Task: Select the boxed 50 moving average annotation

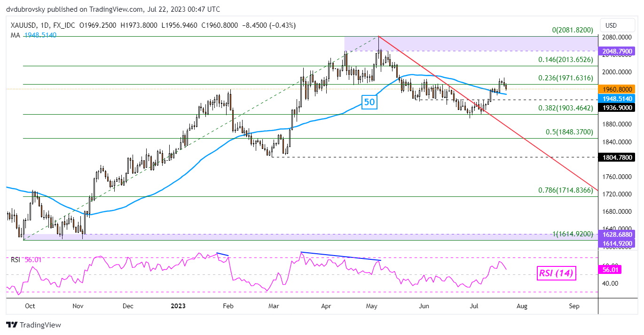Action: coord(369,101)
